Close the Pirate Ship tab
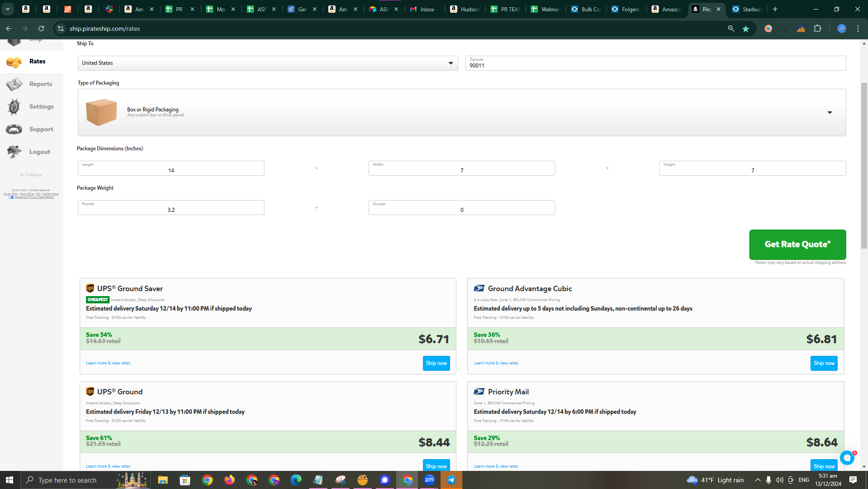 click(x=719, y=9)
